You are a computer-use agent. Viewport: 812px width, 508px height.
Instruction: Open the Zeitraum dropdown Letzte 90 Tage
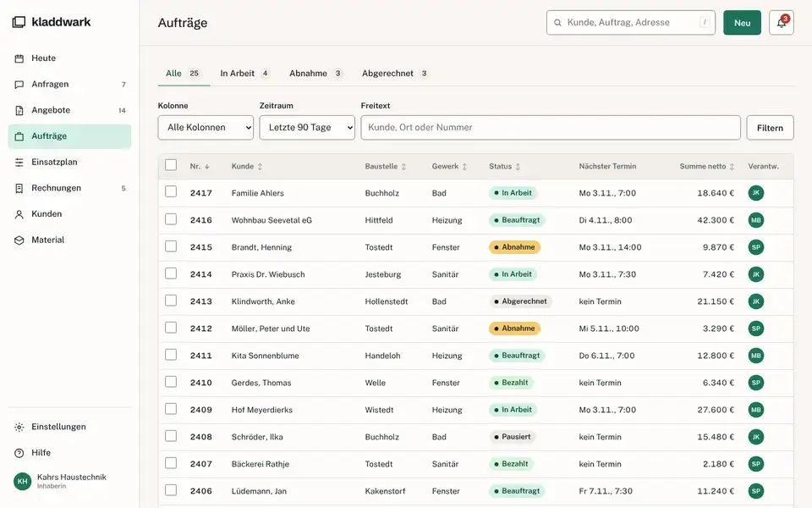pos(307,128)
